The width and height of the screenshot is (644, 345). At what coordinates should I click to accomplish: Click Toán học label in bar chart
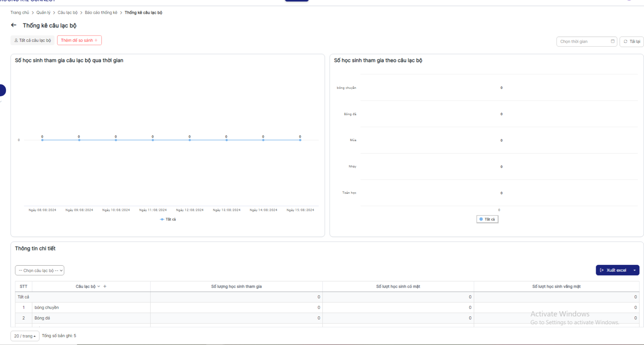point(349,193)
